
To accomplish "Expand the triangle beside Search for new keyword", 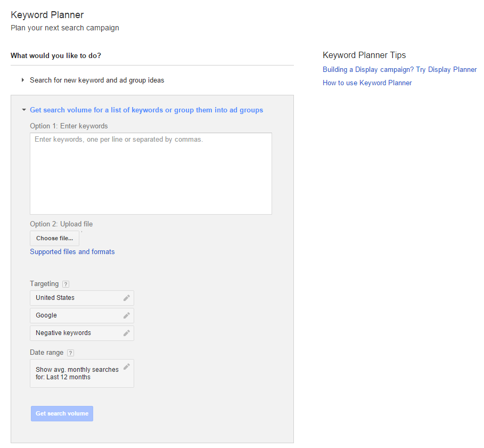I will (x=23, y=80).
